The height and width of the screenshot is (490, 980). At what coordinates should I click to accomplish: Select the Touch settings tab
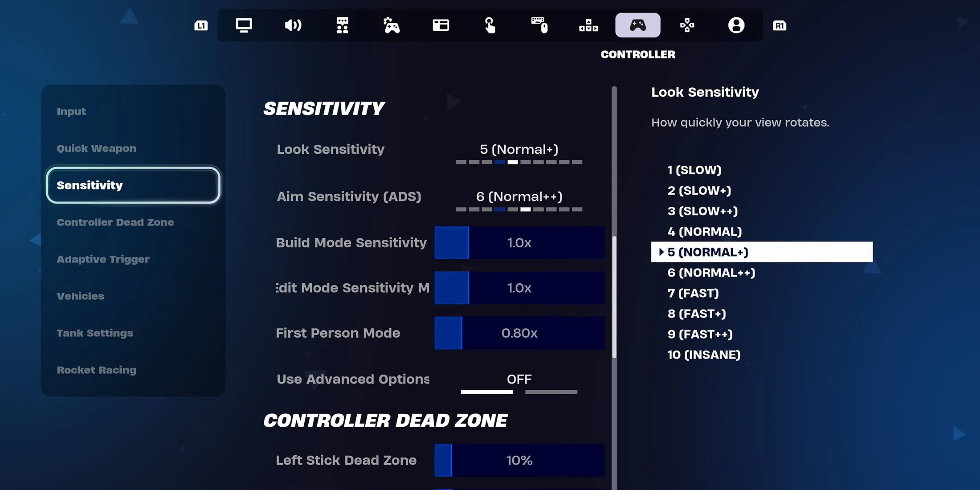pyautogui.click(x=490, y=25)
